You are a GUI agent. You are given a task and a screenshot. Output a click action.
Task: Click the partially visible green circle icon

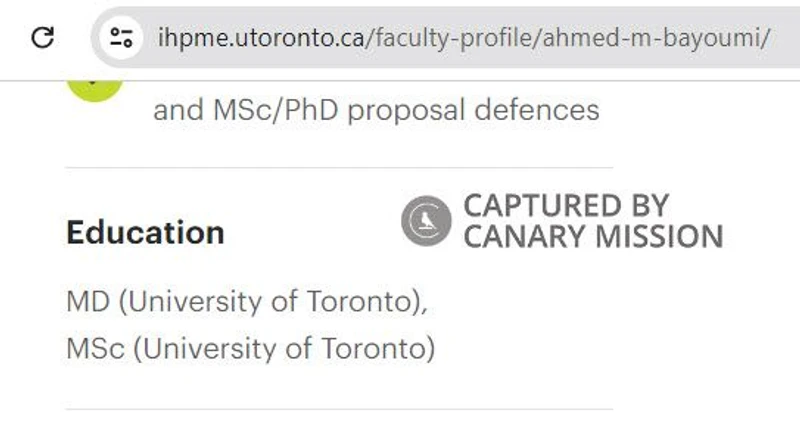click(x=95, y=91)
